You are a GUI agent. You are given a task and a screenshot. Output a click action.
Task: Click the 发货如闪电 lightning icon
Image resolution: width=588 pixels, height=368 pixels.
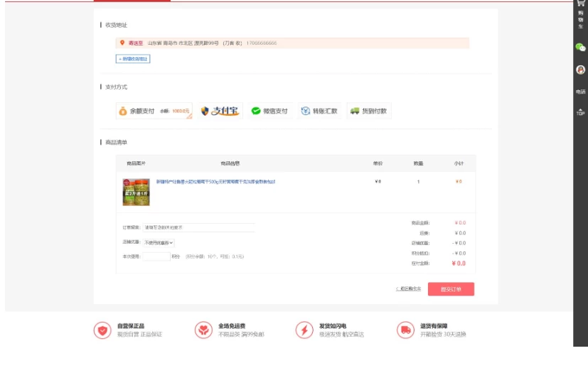pos(304,330)
